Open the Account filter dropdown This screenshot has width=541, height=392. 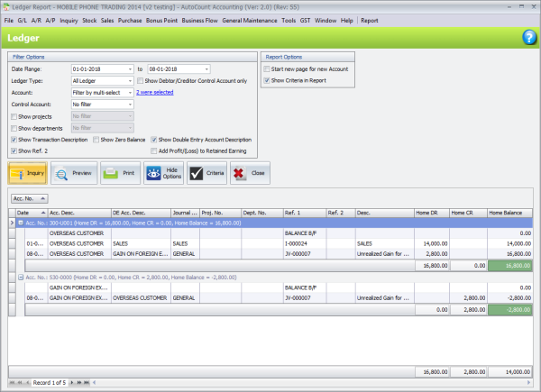pyautogui.click(x=130, y=93)
